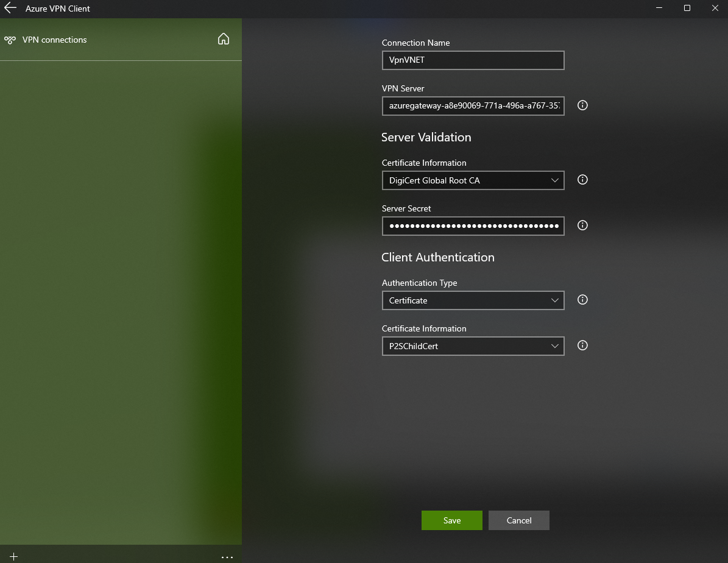Select the VPN connections label
728x563 pixels.
(x=54, y=40)
